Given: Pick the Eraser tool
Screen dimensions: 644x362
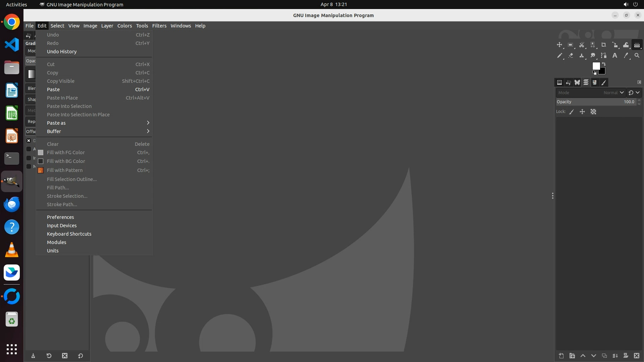Looking at the screenshot, I should pos(571,56).
